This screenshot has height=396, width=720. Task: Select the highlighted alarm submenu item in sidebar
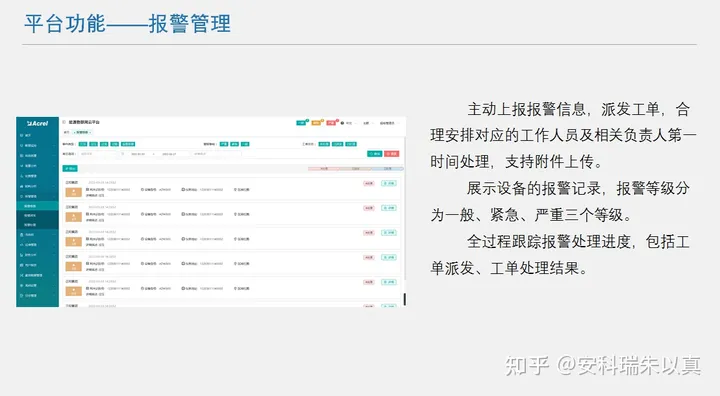pos(37,206)
